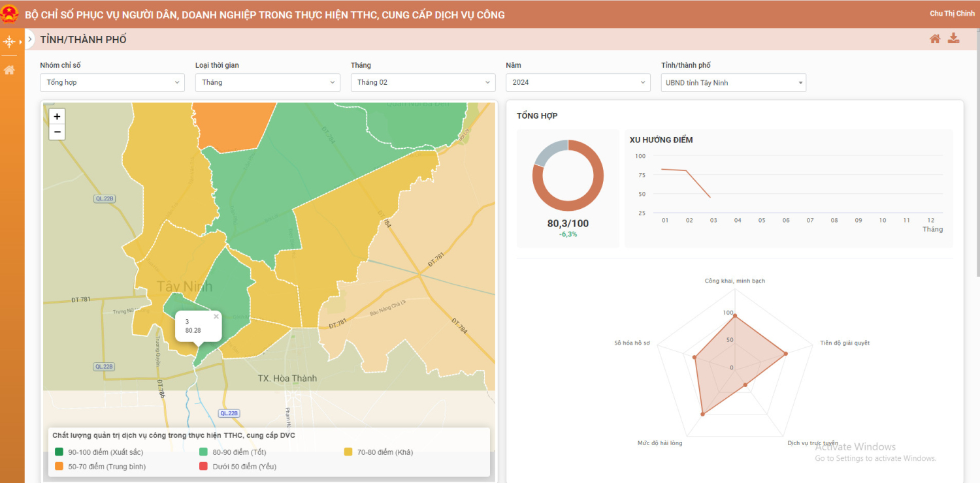The height and width of the screenshot is (483, 980).
Task: Expand the sidebar with the chevron toggle
Action: (30, 40)
